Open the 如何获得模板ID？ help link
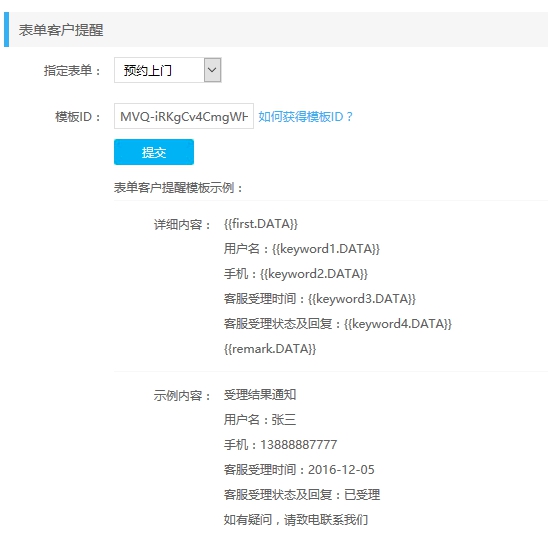Viewport: 548px width, 551px height. click(306, 116)
